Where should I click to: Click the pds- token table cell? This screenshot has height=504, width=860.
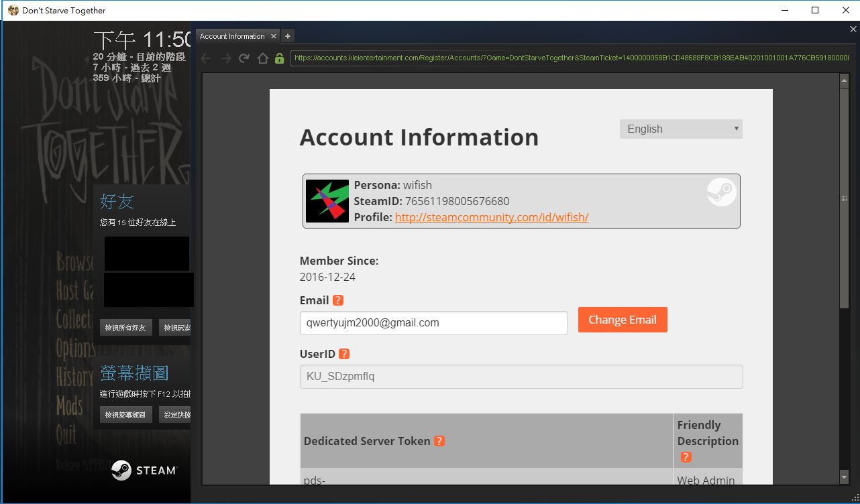pyautogui.click(x=487, y=477)
